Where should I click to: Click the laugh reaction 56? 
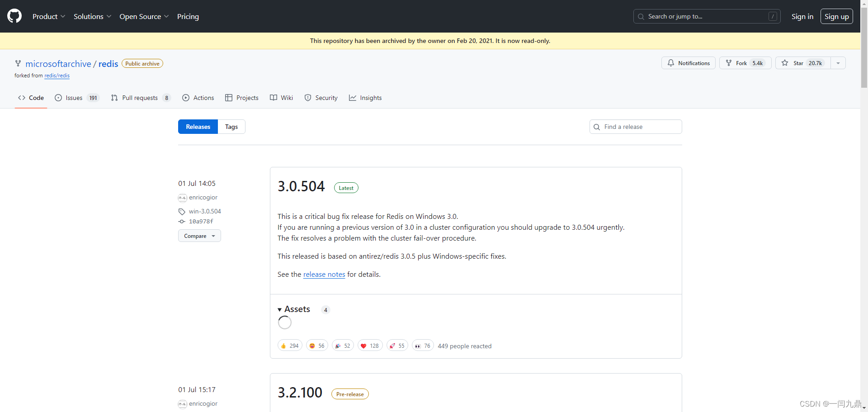pos(317,346)
